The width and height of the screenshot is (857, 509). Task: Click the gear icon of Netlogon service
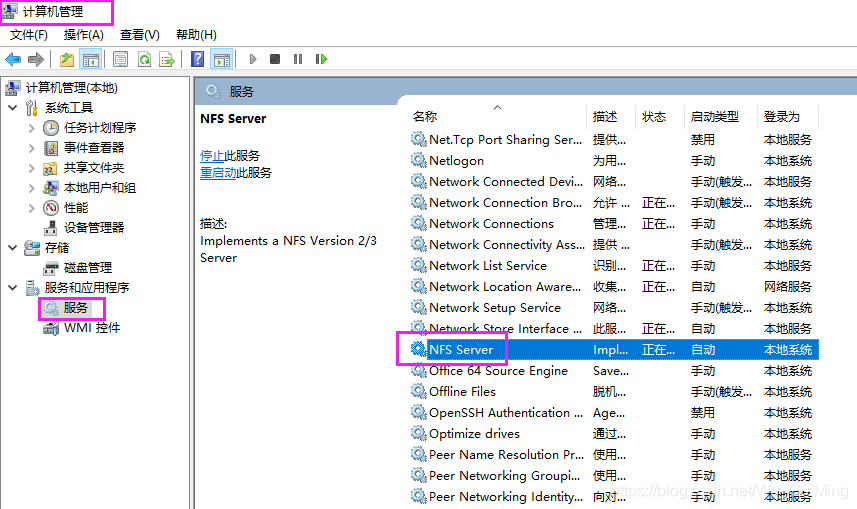[x=419, y=160]
